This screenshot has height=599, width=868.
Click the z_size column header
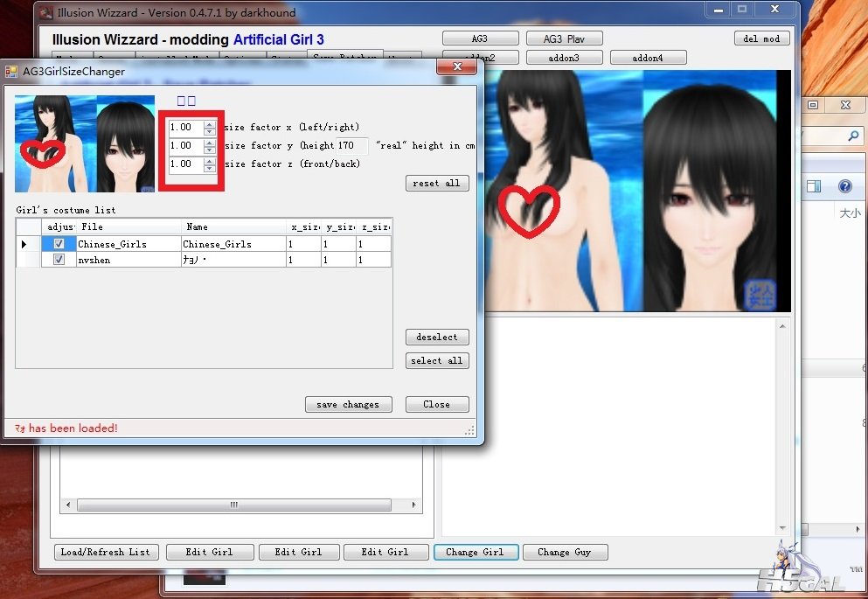[373, 226]
